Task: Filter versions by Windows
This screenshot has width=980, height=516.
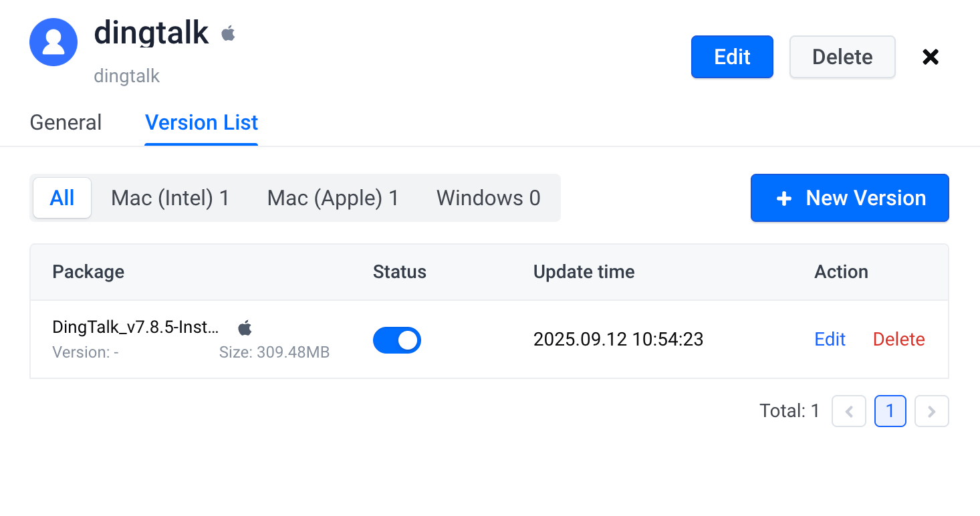Action: [489, 198]
